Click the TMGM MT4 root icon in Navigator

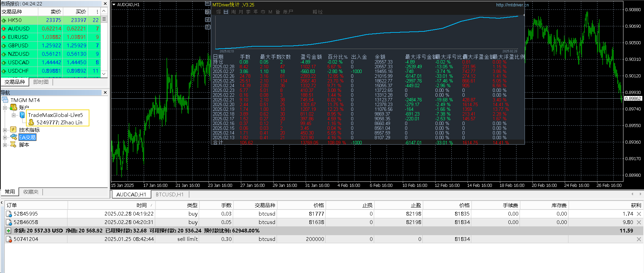[5, 100]
